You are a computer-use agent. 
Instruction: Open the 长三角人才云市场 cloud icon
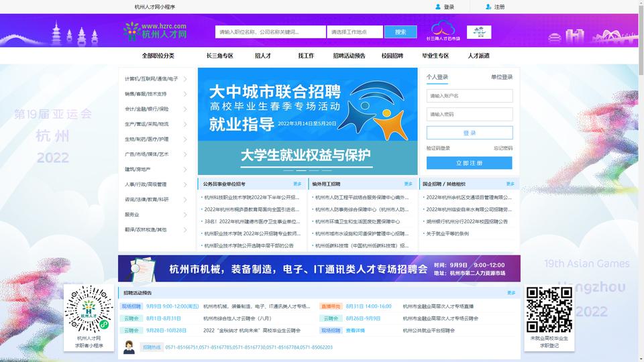tap(443, 31)
